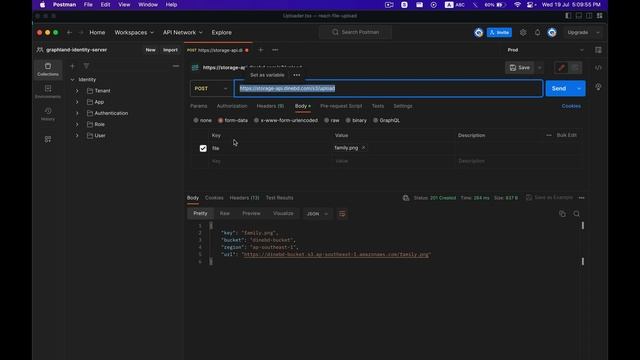Switch to the request Settings tab
Image resolution: width=640 pixels, height=360 pixels.
coord(403,106)
